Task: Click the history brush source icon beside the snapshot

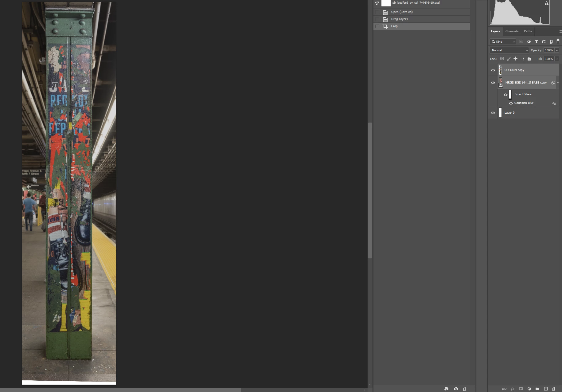Action: coord(377,3)
